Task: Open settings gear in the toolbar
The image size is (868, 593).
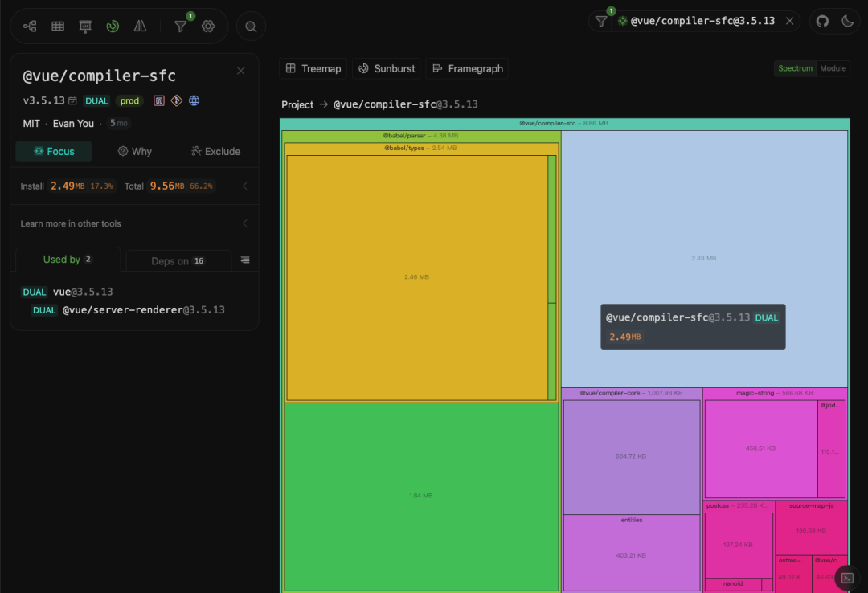Action: pos(208,26)
